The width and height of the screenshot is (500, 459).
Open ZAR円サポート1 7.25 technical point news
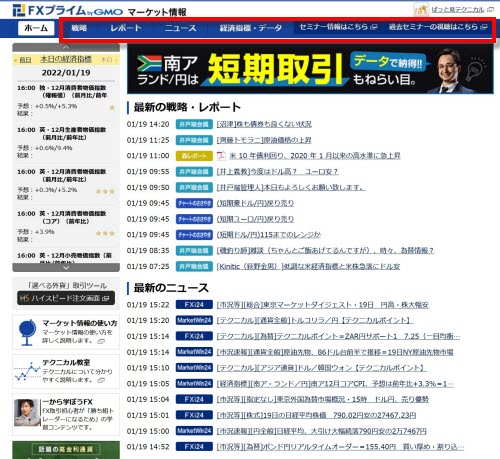338,336
